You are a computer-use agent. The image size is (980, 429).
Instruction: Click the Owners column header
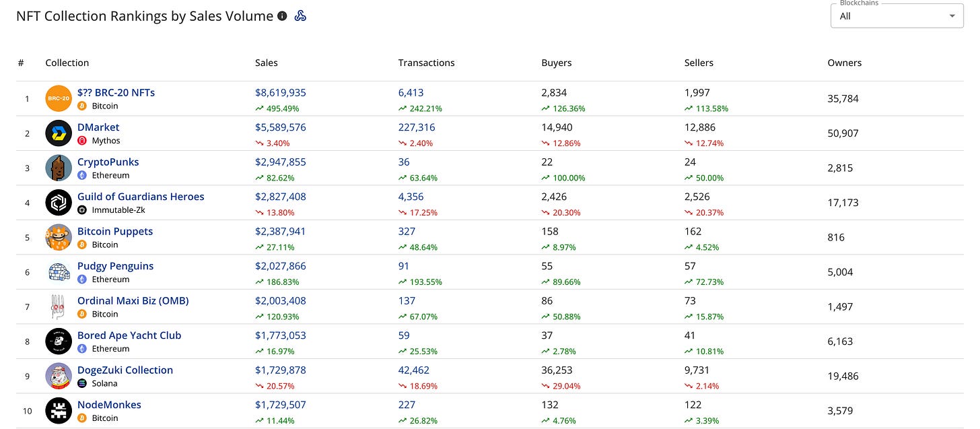click(845, 63)
